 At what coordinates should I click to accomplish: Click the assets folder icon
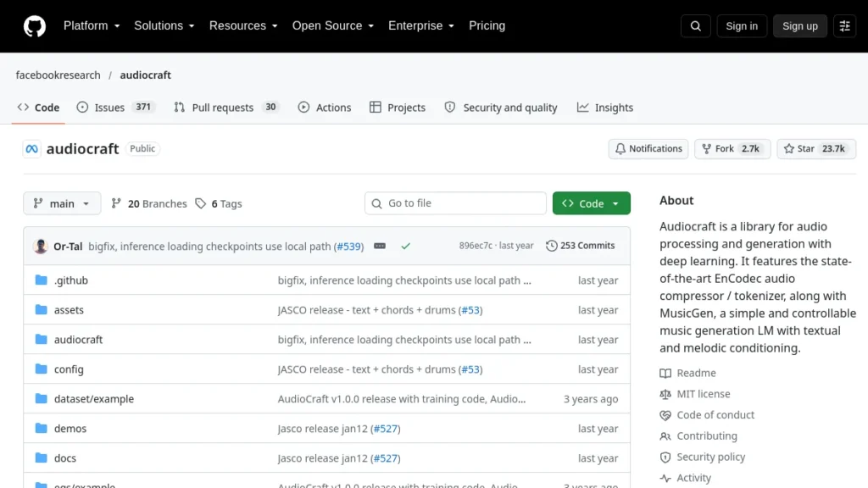pyautogui.click(x=41, y=310)
